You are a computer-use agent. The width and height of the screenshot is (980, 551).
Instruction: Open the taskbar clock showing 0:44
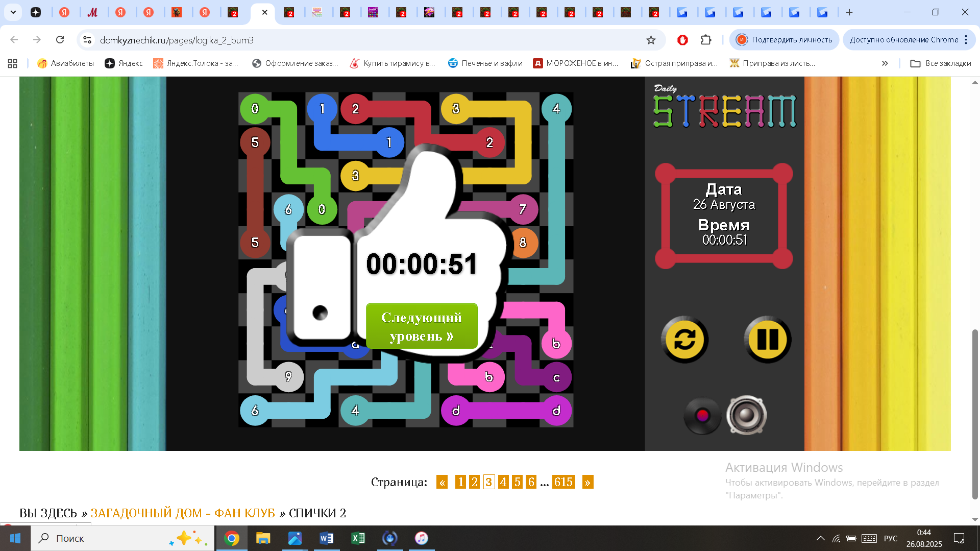point(924,538)
